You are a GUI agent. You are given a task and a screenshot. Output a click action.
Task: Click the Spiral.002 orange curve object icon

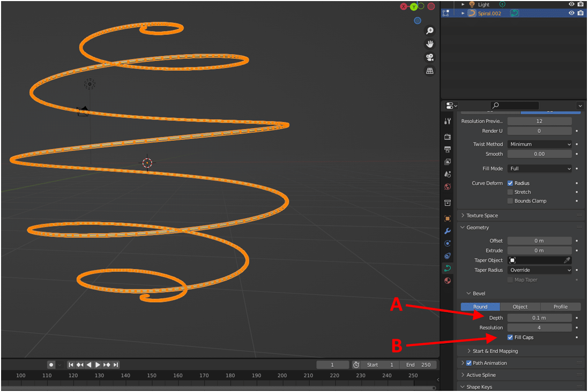pos(472,13)
